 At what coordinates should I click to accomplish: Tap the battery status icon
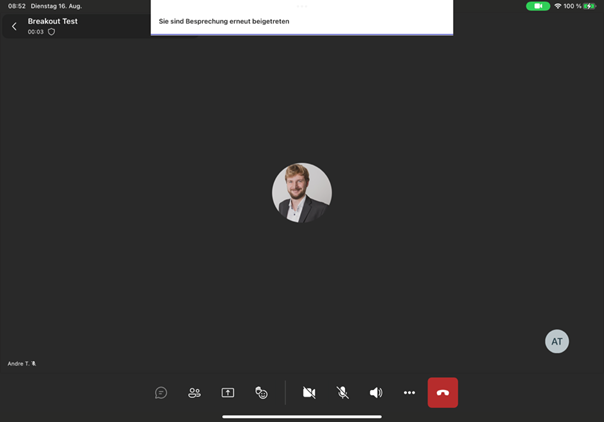590,6
